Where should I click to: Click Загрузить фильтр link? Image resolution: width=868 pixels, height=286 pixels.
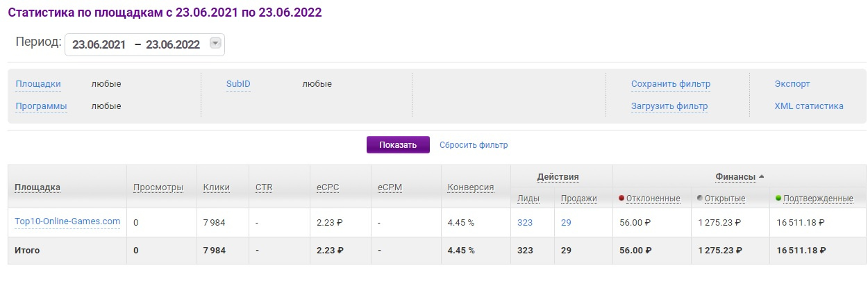pos(669,106)
